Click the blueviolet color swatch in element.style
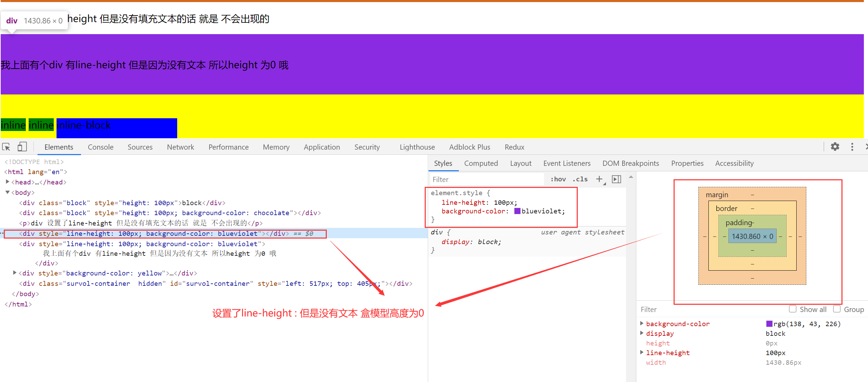Image resolution: width=868 pixels, height=382 pixels. [x=517, y=211]
